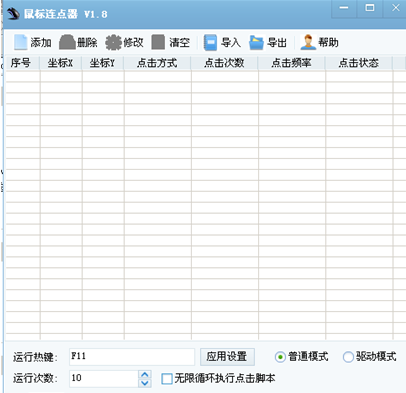Click the 点击方式 column header
This screenshot has width=406, height=393.
[x=157, y=63]
